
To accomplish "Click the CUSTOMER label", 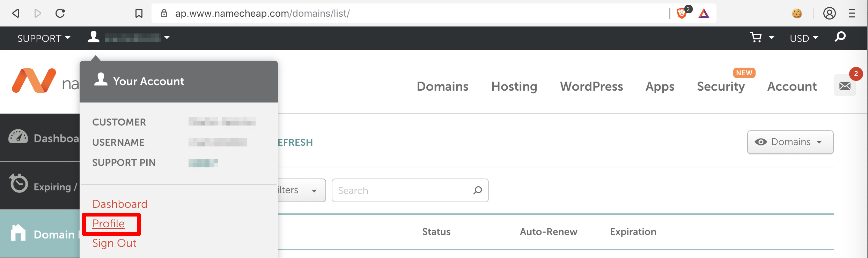I will [x=119, y=122].
